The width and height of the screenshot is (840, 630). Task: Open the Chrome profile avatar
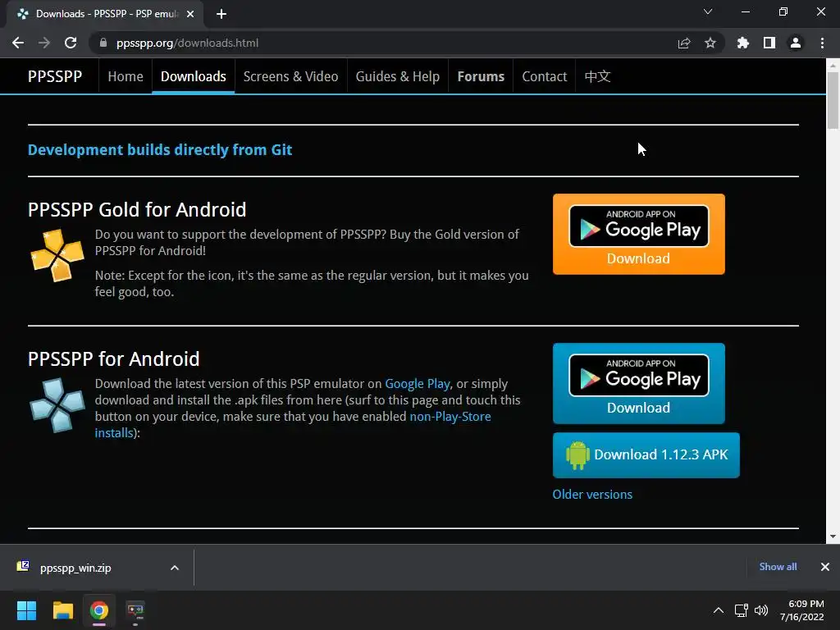pos(796,43)
